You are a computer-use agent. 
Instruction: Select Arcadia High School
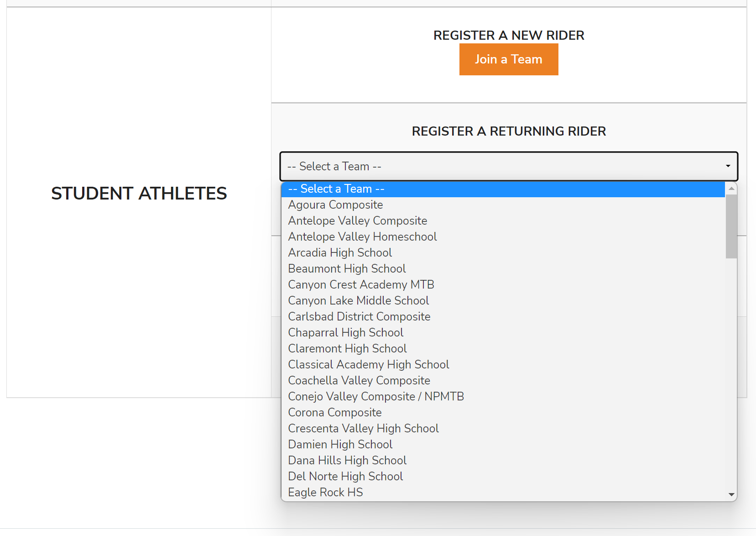pos(340,253)
